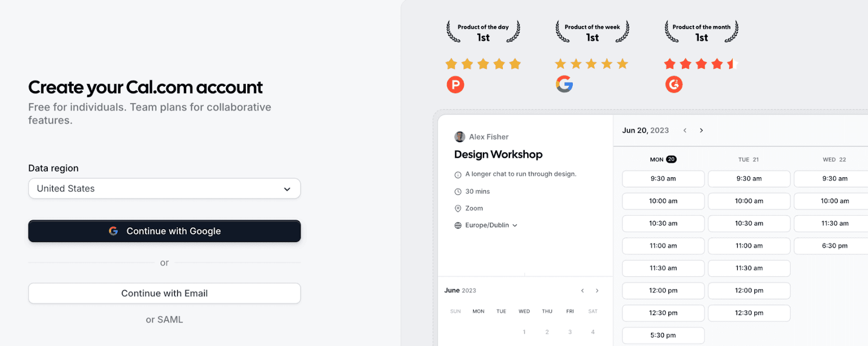Click the Data region label
The width and height of the screenshot is (868, 346).
53,168
